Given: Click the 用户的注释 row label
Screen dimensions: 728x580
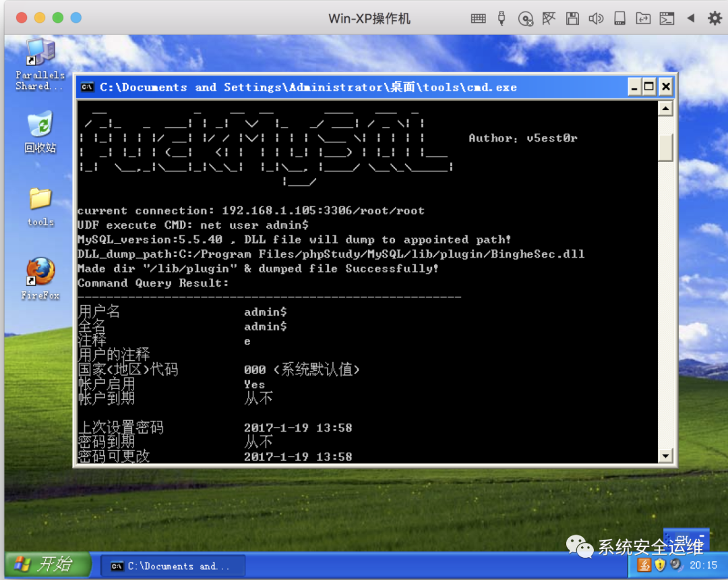Looking at the screenshot, I should [x=114, y=355].
